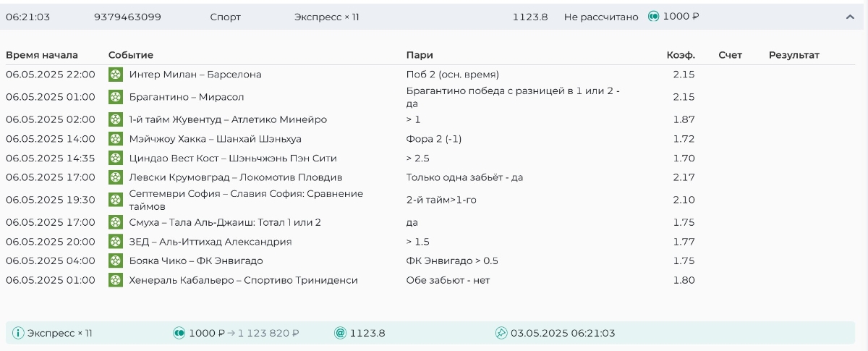The image size is (868, 351).
Task: Collapse the bet details with the chevron
Action: click(850, 17)
